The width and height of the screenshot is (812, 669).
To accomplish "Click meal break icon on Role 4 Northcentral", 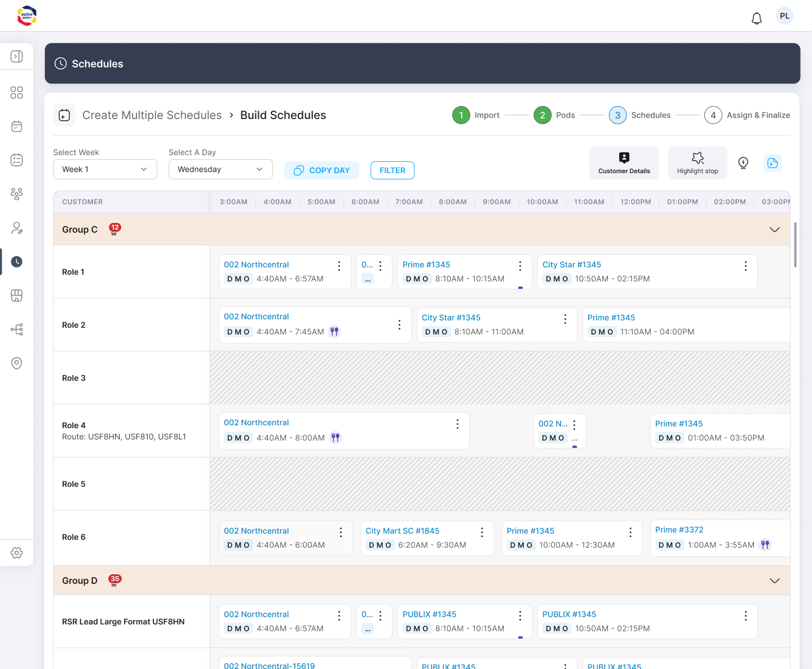I will pos(336,438).
